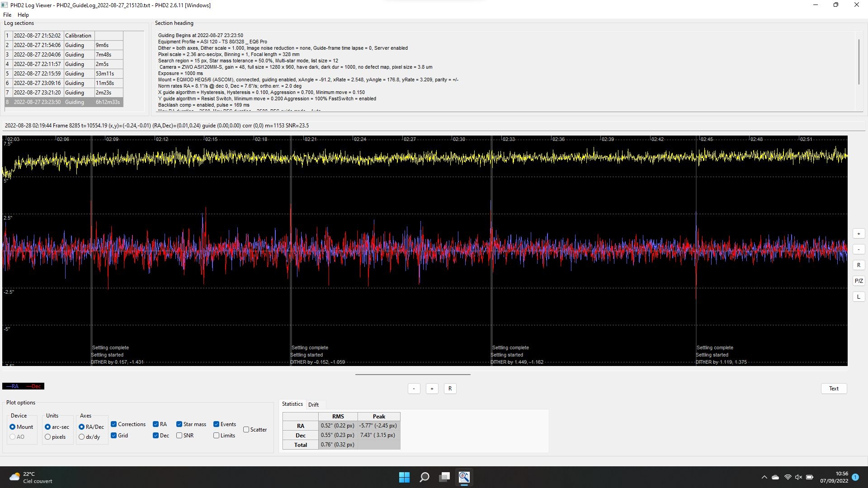
Task: Click vertical zoom out minus button
Action: [859, 249]
